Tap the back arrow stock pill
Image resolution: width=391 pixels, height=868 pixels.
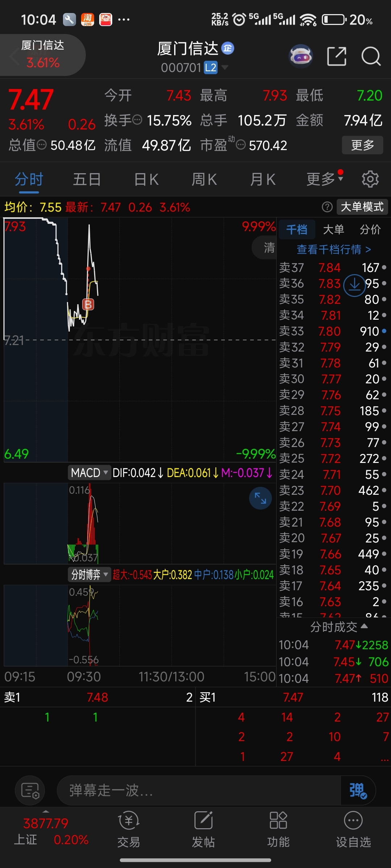(x=42, y=55)
